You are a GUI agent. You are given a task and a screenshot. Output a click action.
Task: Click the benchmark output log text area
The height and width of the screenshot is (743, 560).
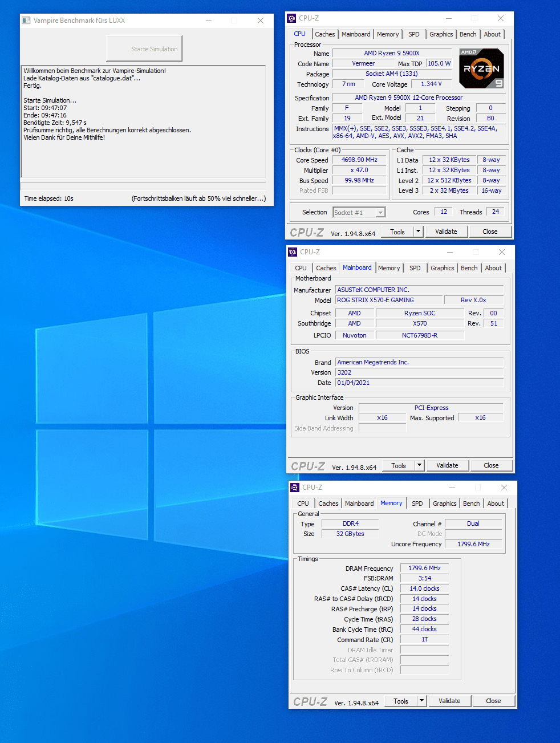click(143, 122)
